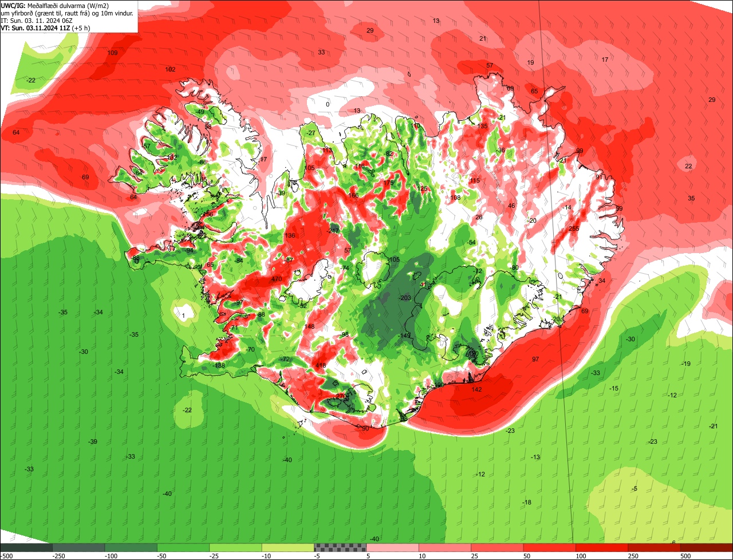Click the '19' value in the north sea area
The width and height of the screenshot is (733, 560).
(x=530, y=62)
